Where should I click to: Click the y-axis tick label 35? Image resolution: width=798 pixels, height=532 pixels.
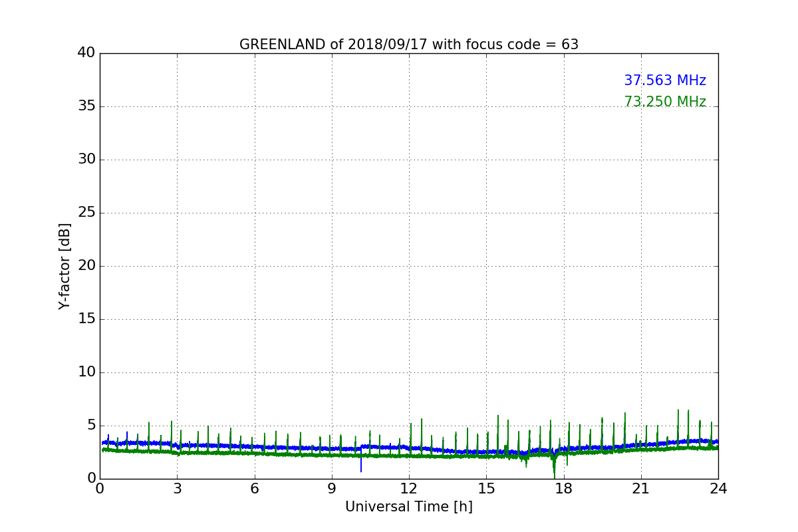pyautogui.click(x=86, y=106)
